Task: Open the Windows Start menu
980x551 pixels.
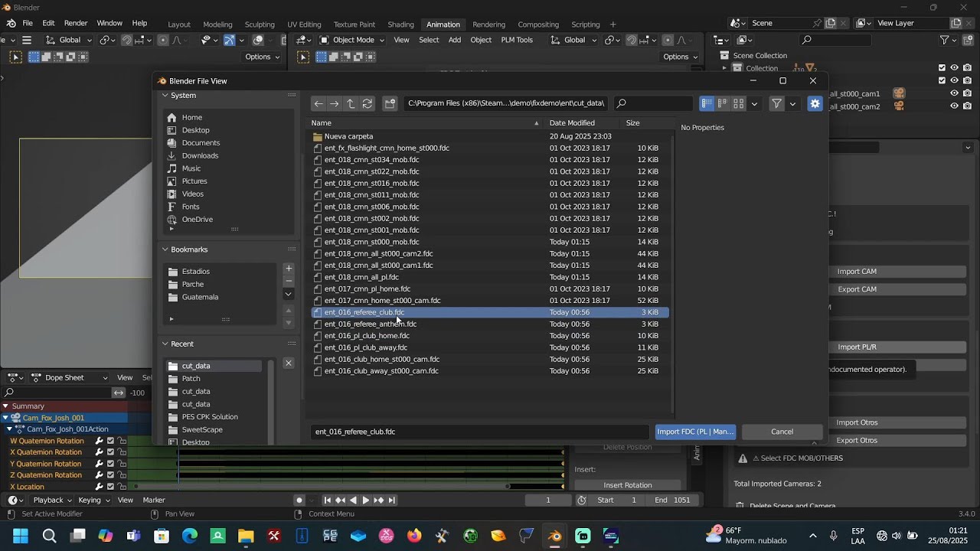Action: [21, 536]
